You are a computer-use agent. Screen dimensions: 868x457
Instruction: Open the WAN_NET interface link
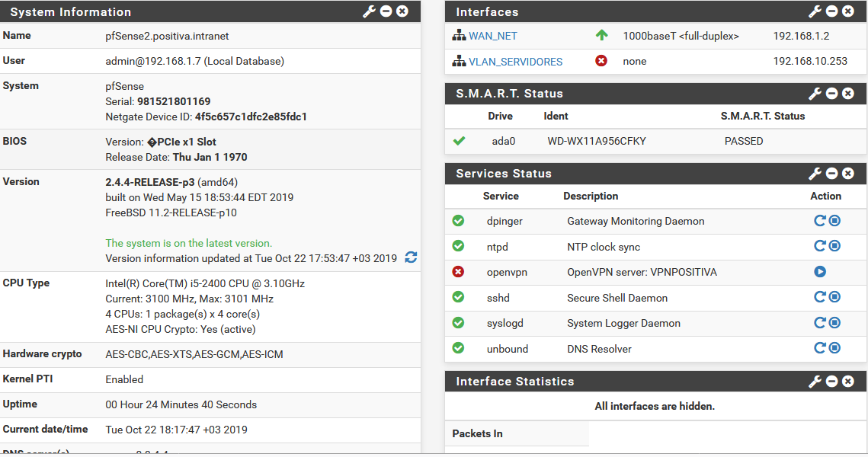click(x=492, y=36)
